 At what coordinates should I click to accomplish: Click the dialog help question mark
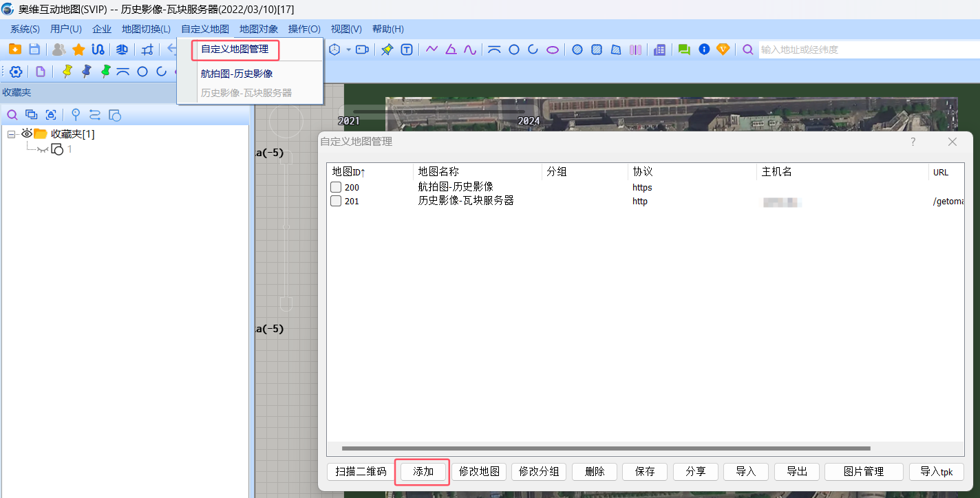[913, 142]
